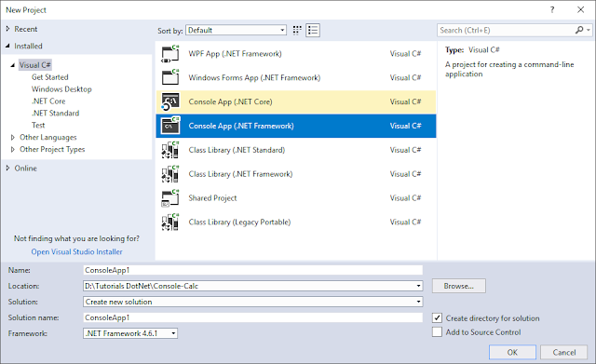Click the search templates box
This screenshot has height=364, width=596.
click(506, 30)
